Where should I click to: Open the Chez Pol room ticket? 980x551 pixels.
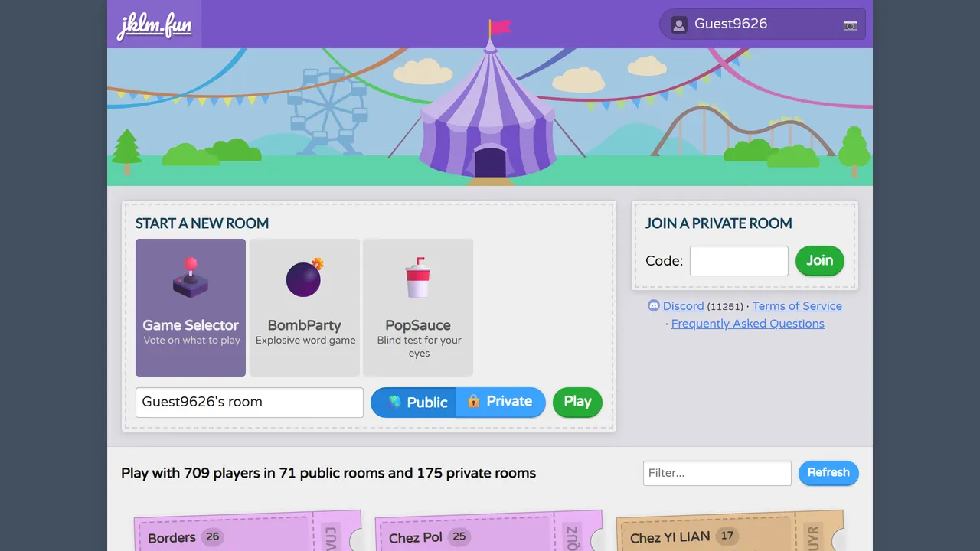[489, 531]
